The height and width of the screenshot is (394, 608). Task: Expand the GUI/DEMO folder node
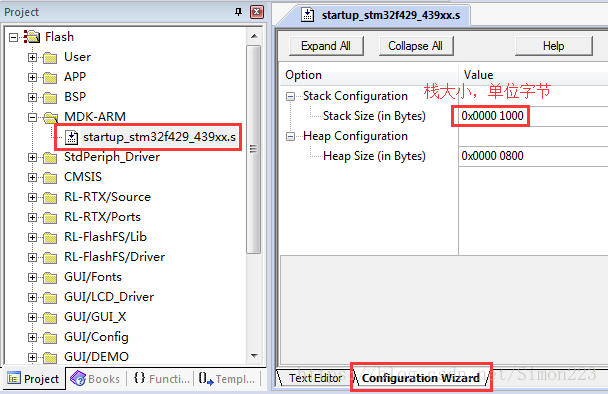(x=33, y=357)
